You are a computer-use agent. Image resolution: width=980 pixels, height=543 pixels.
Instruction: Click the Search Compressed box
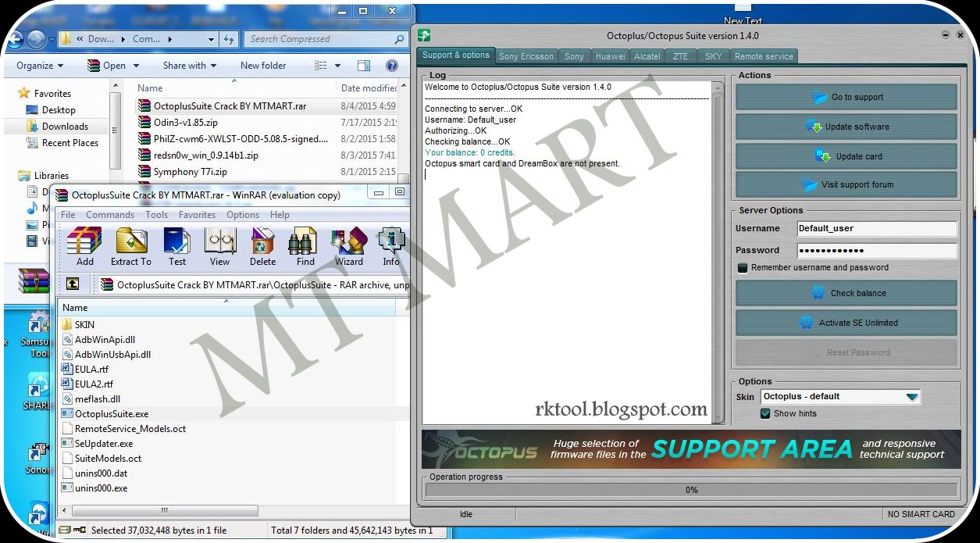326,39
